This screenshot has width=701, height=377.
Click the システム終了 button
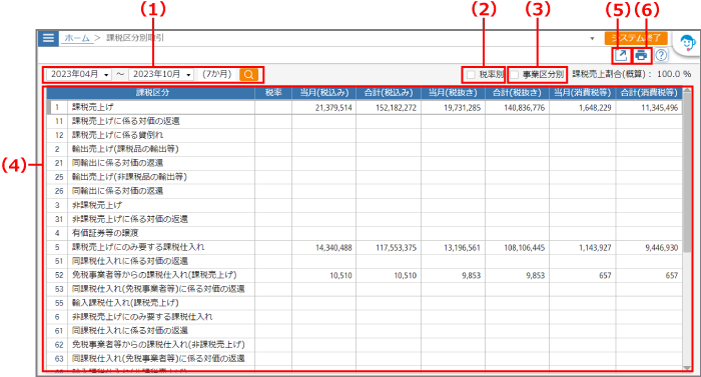pos(636,38)
